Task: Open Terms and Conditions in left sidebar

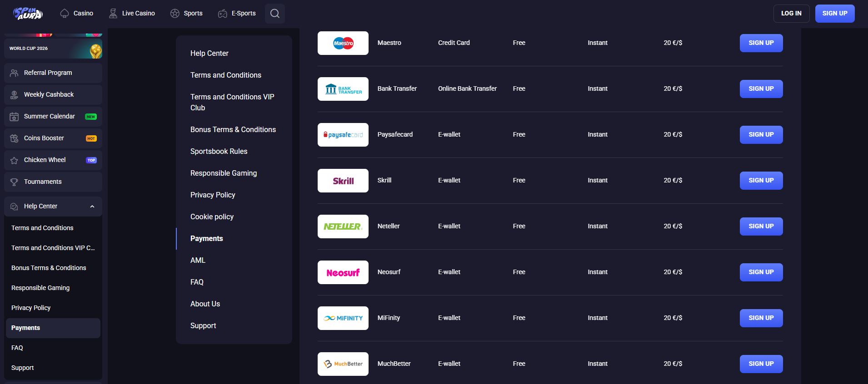Action: (42, 228)
